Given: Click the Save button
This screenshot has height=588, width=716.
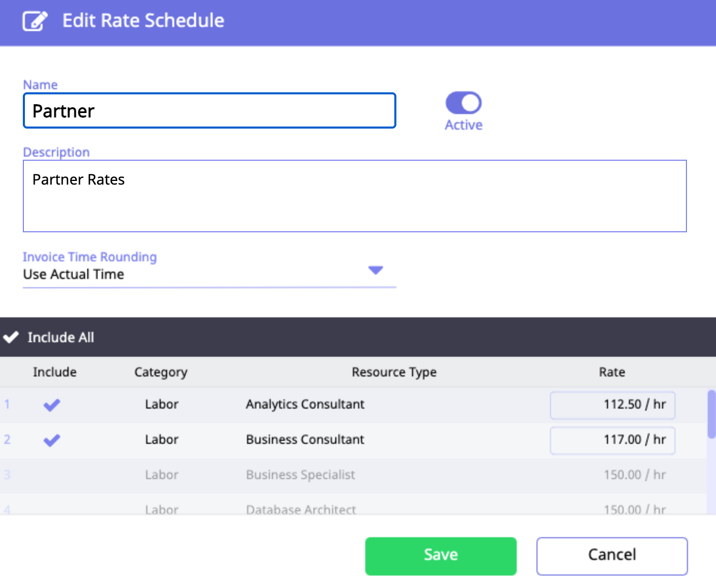Looking at the screenshot, I should pyautogui.click(x=440, y=556).
